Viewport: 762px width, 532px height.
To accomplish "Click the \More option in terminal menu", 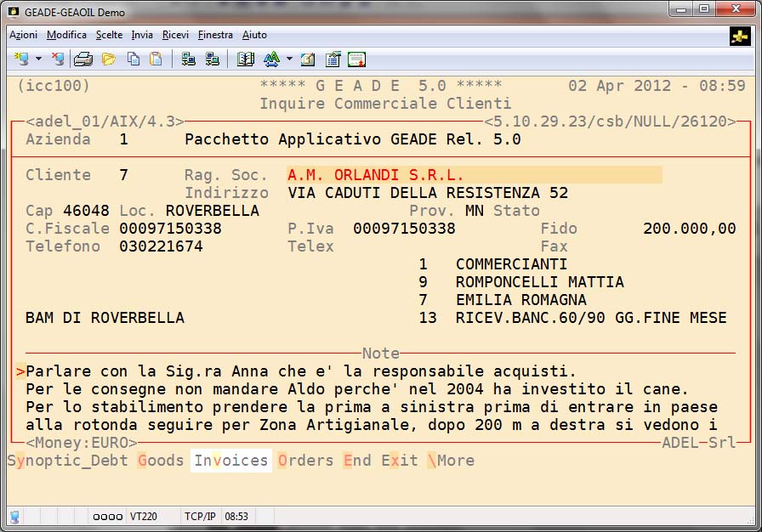I will pos(451,461).
